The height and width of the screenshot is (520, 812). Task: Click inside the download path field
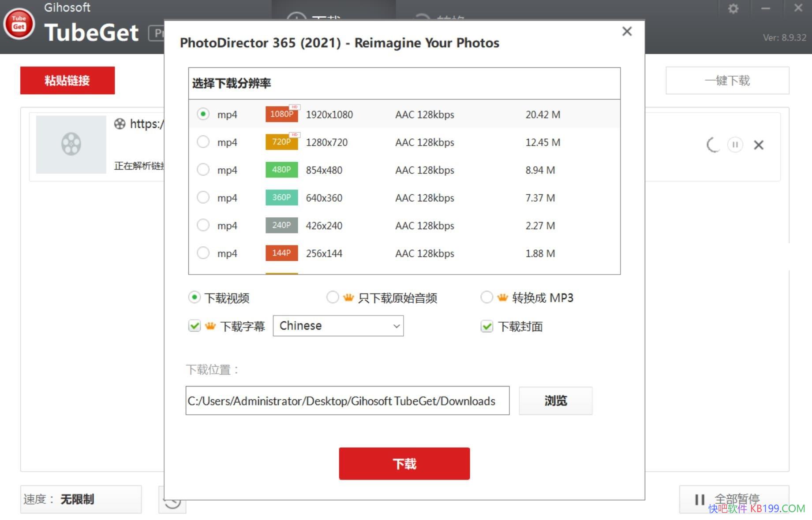pos(348,401)
